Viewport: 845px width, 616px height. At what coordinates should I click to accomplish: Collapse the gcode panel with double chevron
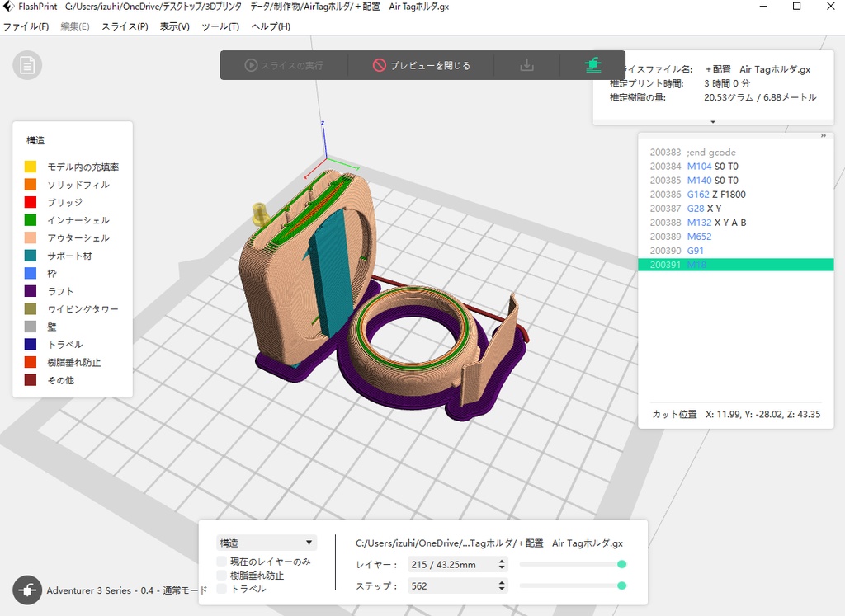[x=823, y=136]
